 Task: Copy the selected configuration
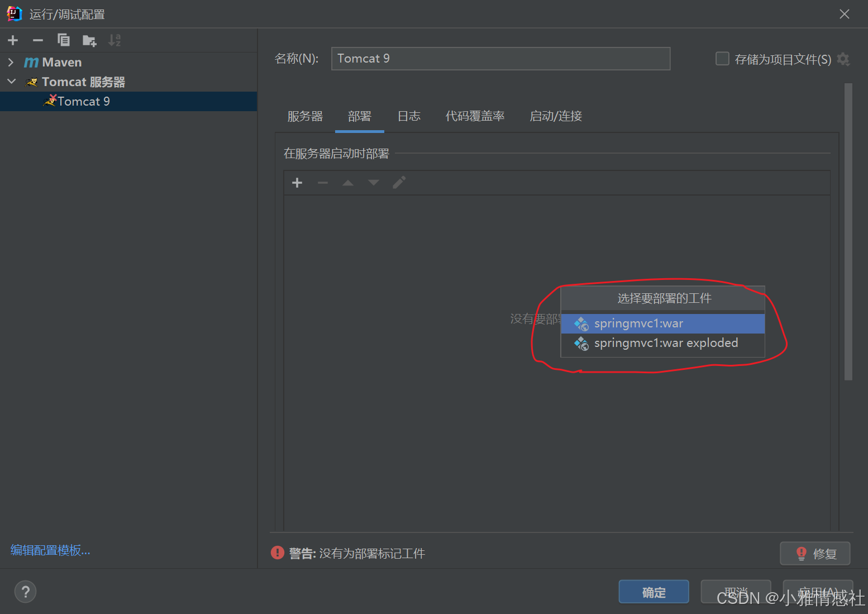(64, 40)
